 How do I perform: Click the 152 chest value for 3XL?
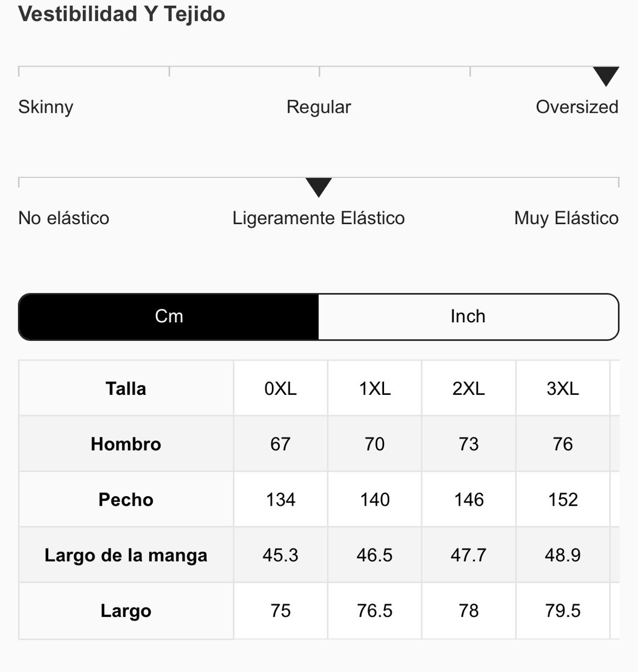coord(562,500)
